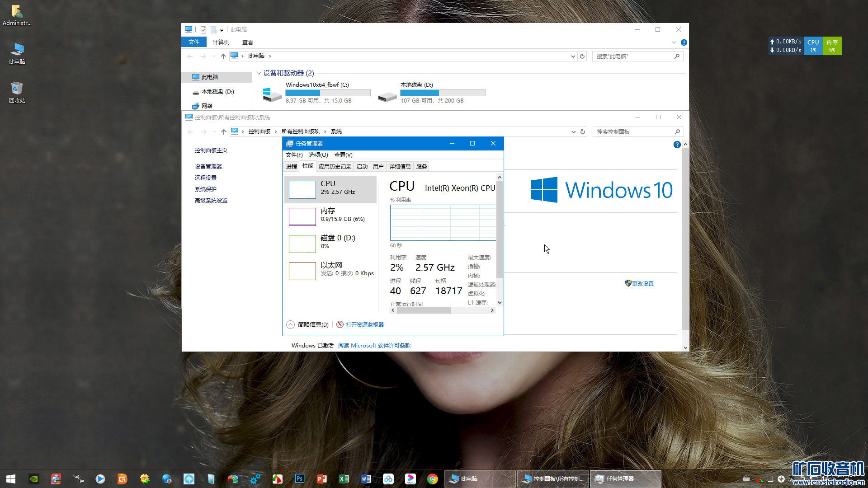This screenshot has width=868, height=488.
Task: Click the Windows Start button
Action: point(11,479)
